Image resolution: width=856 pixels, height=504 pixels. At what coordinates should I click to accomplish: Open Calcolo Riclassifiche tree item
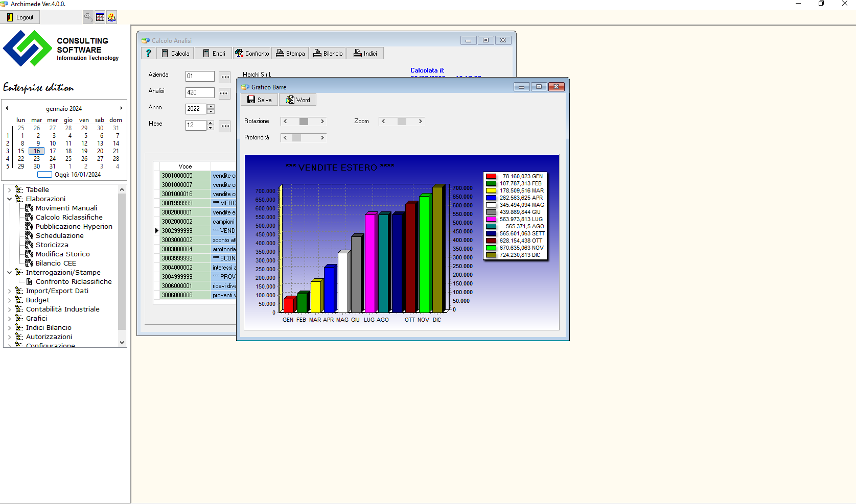(x=69, y=218)
